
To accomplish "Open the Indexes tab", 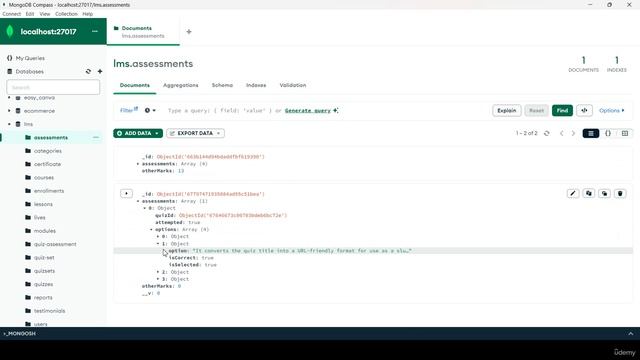I will (256, 85).
